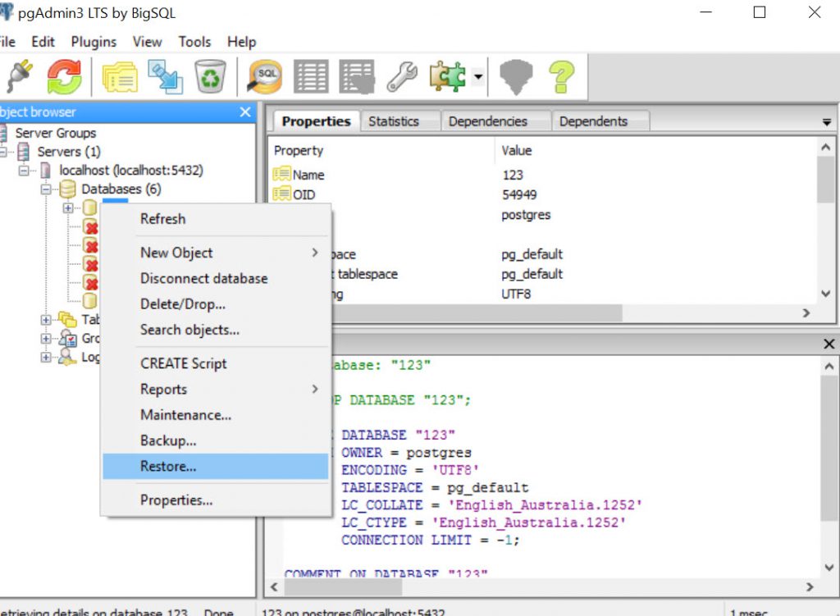Click Disconnect database menu entry
This screenshot has width=840, height=616.
(x=205, y=278)
